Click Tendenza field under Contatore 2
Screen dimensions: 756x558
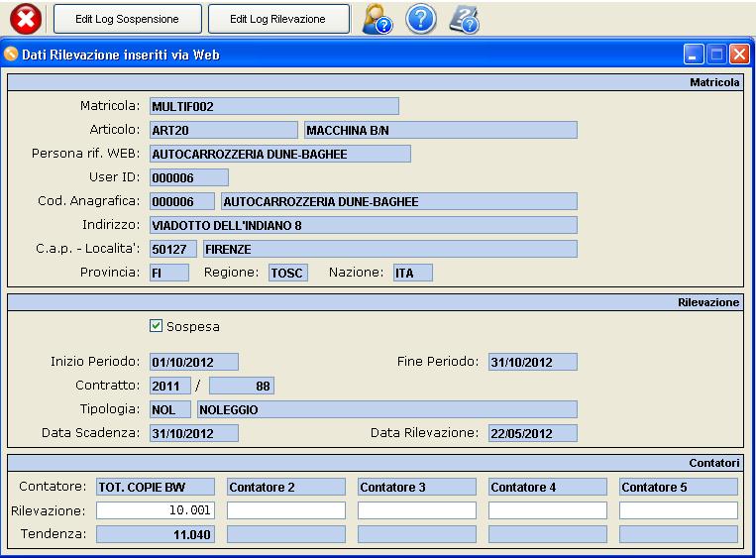(x=286, y=534)
